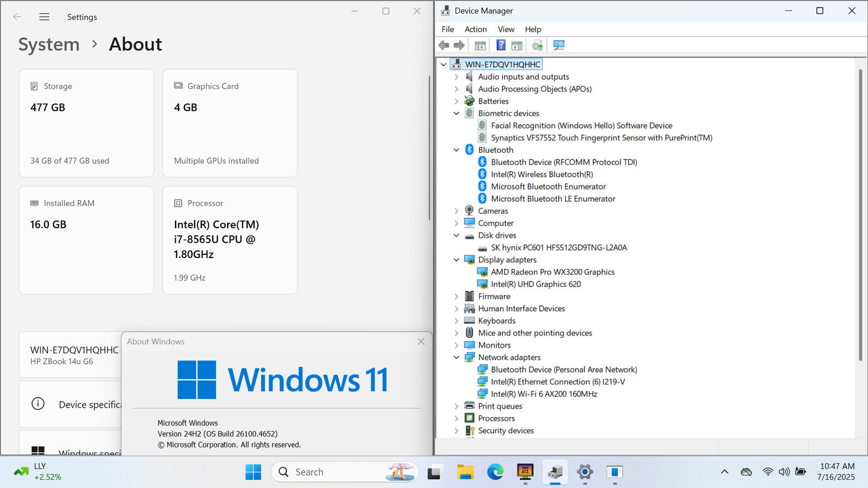Click the cloud sync icon in system tray
This screenshot has height=488, width=868.
point(746,472)
